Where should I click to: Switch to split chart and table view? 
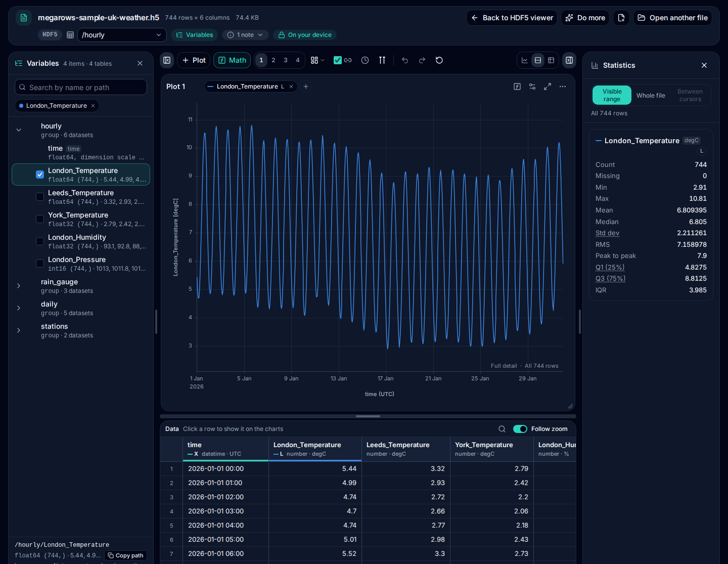[538, 60]
